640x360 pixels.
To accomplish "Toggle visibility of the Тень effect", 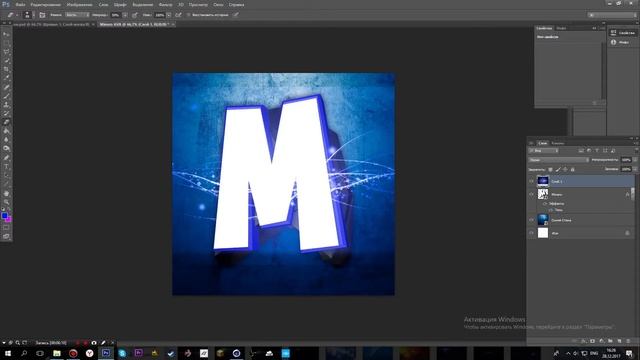I will coord(550,210).
